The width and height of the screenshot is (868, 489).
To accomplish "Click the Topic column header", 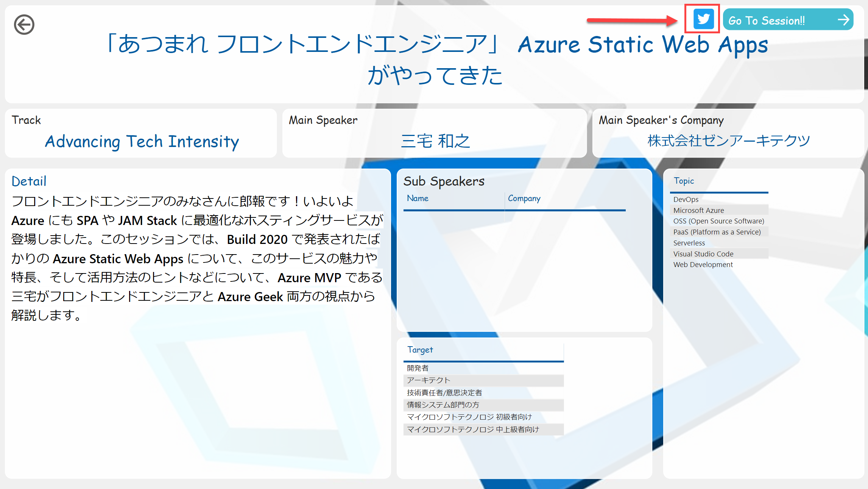I will (684, 181).
